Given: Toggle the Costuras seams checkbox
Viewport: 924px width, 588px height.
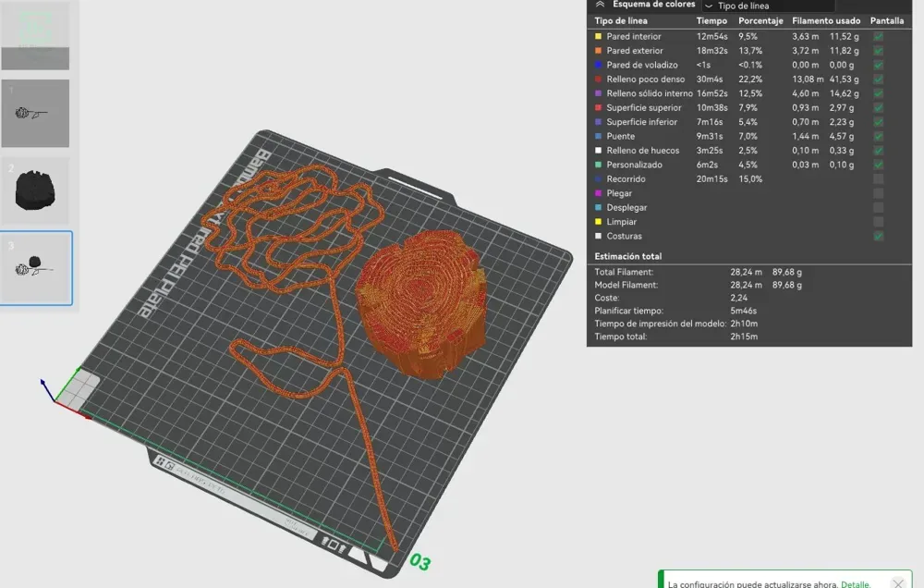Looking at the screenshot, I should click(878, 236).
